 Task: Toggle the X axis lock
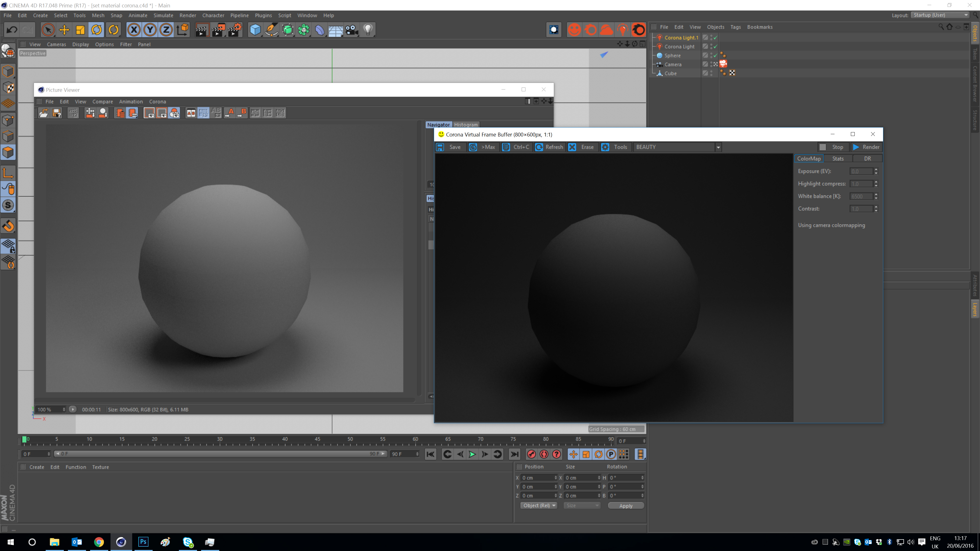[x=133, y=30]
